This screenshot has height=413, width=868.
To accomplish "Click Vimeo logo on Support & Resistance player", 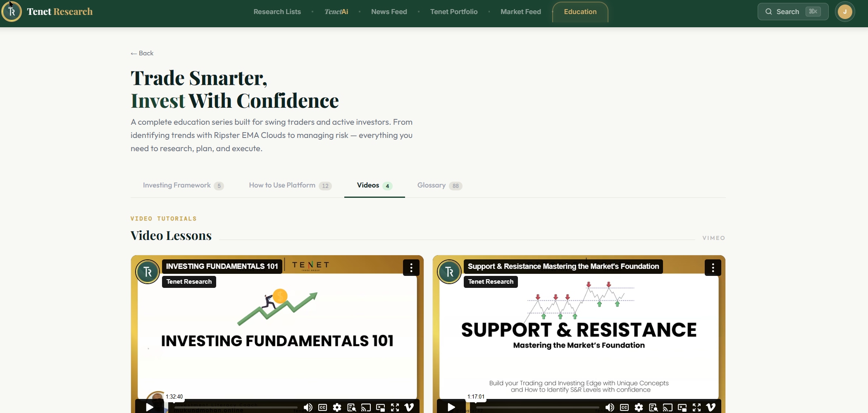I will tap(711, 408).
